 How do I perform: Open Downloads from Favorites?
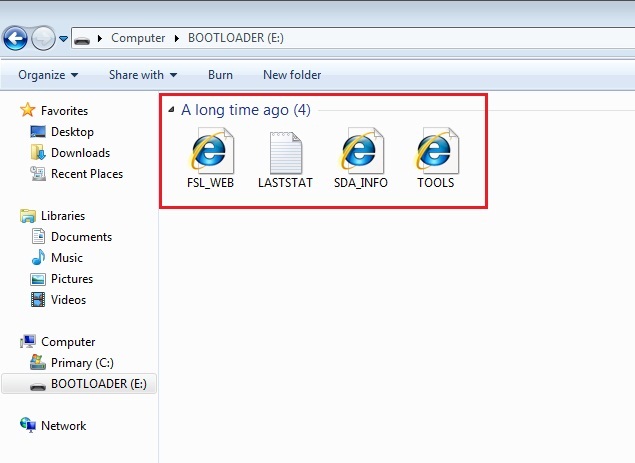pos(81,153)
